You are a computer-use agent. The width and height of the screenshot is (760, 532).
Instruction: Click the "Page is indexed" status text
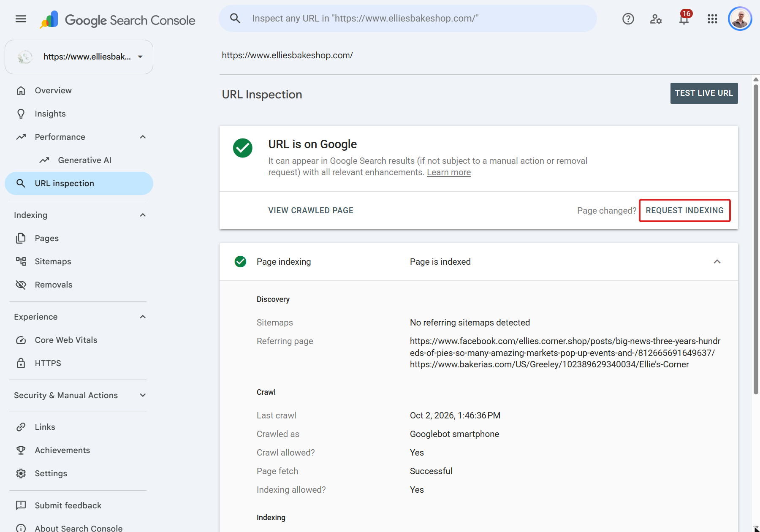440,262
